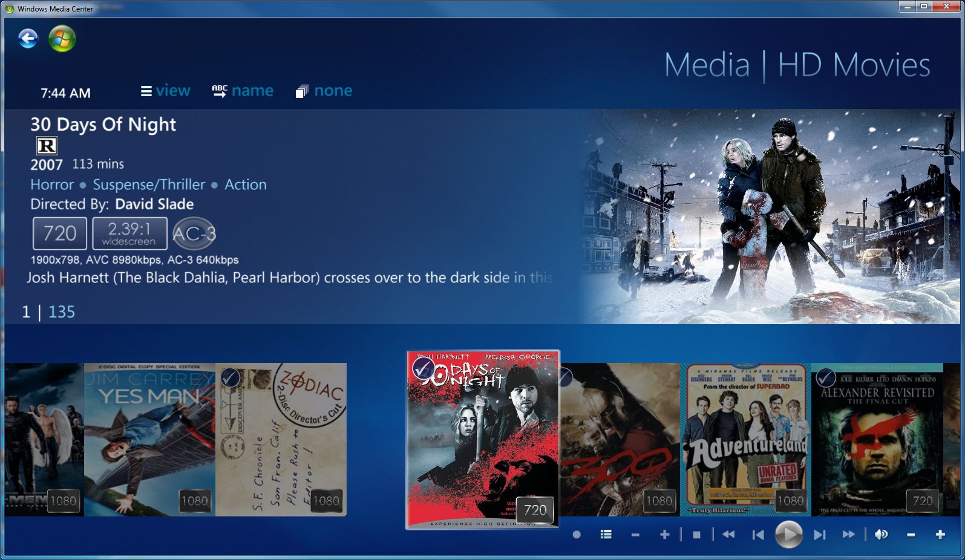This screenshot has height=560, width=965.
Task: Open the grouping option labeled none
Action: (324, 91)
